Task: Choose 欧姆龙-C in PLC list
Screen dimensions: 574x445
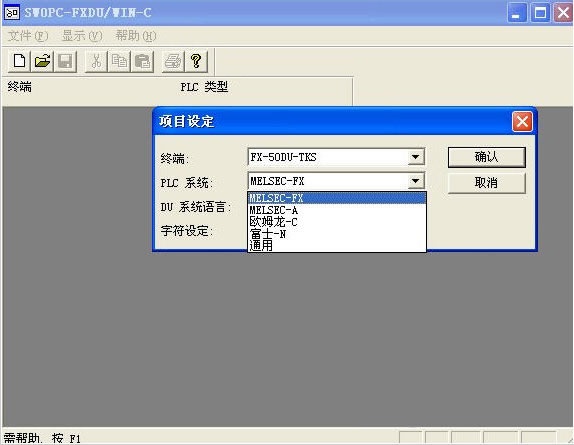Action: 337,222
